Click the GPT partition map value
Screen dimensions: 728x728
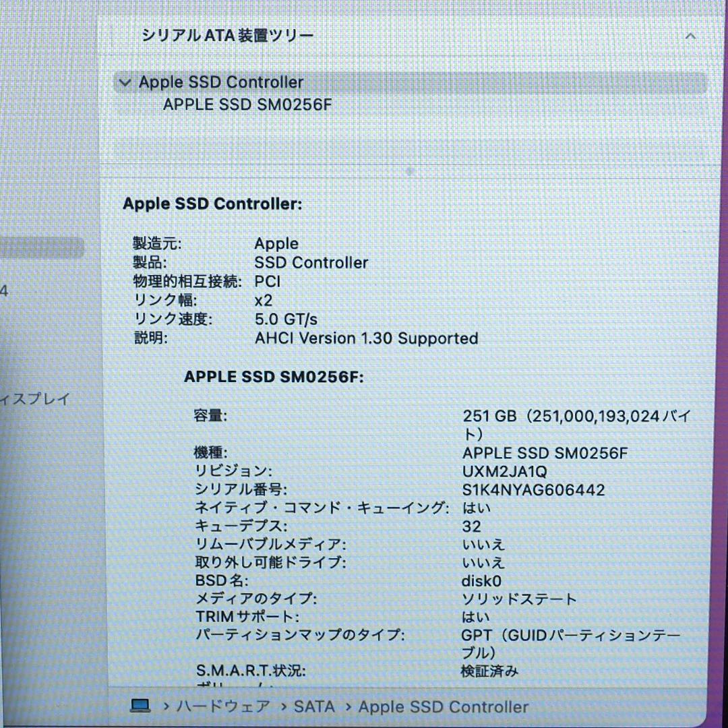point(571,644)
